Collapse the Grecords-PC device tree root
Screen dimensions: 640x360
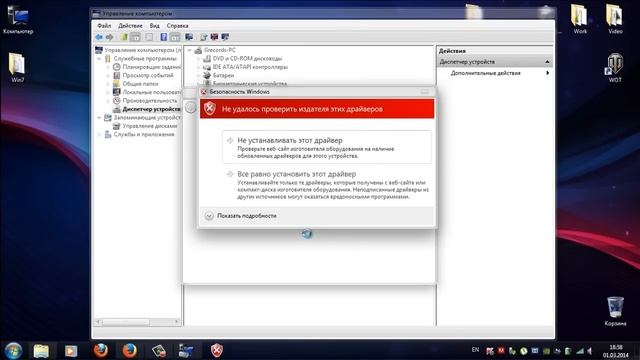click(189, 50)
